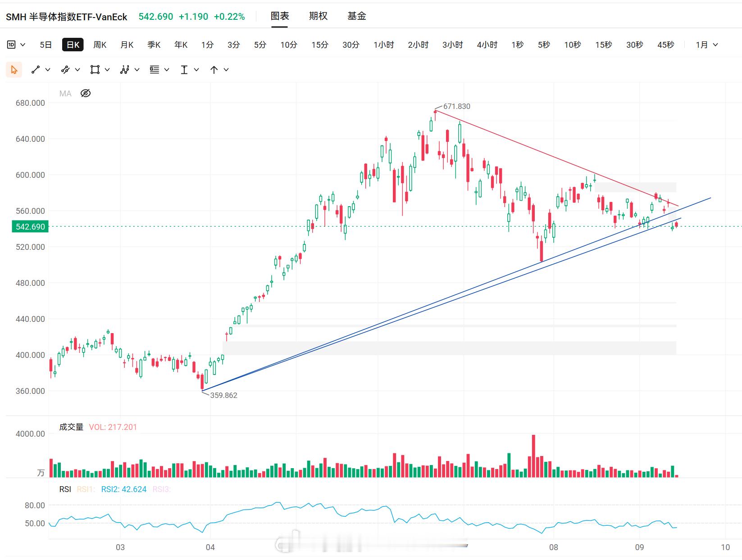Open the rectangle tool options arrow
This screenshot has height=560, width=742.
[107, 70]
